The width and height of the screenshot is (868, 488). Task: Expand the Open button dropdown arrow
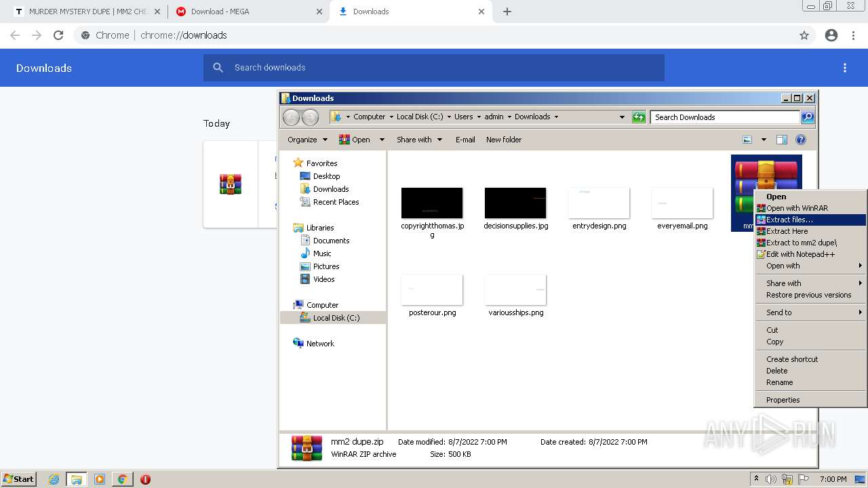coord(382,140)
